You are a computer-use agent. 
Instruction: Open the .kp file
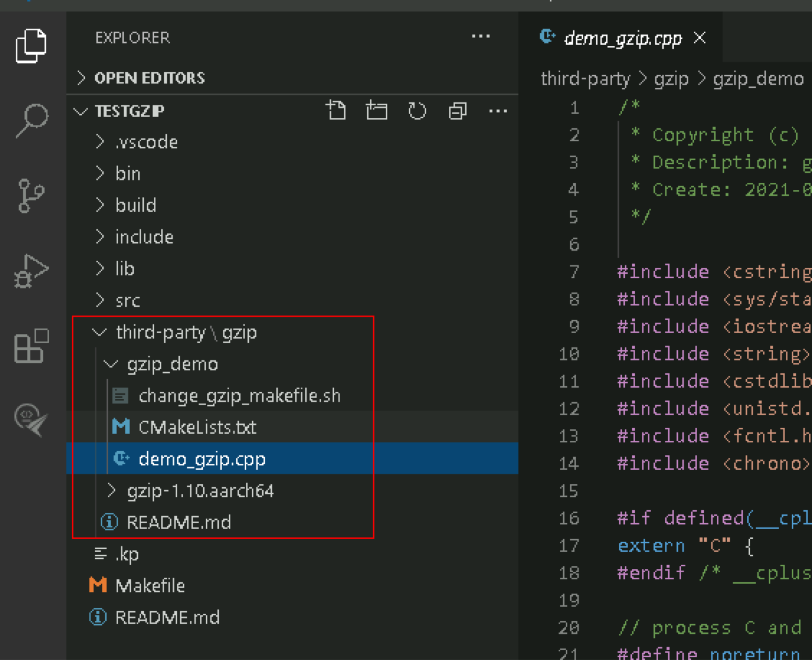[293, 554]
